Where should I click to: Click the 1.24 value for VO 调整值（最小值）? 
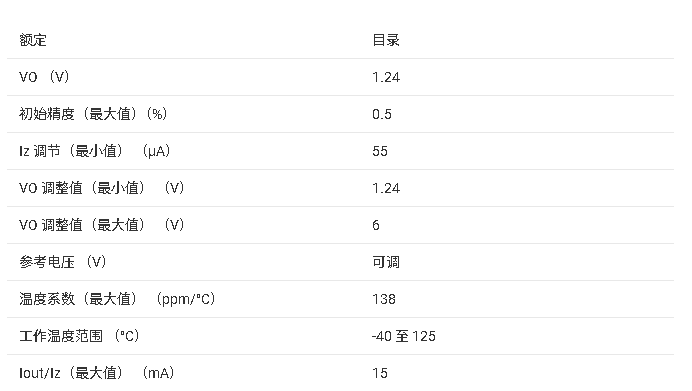coord(386,188)
